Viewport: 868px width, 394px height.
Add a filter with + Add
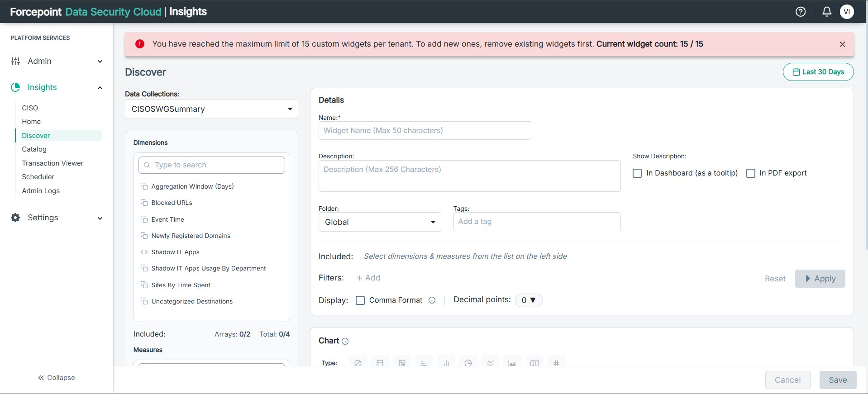368,278
